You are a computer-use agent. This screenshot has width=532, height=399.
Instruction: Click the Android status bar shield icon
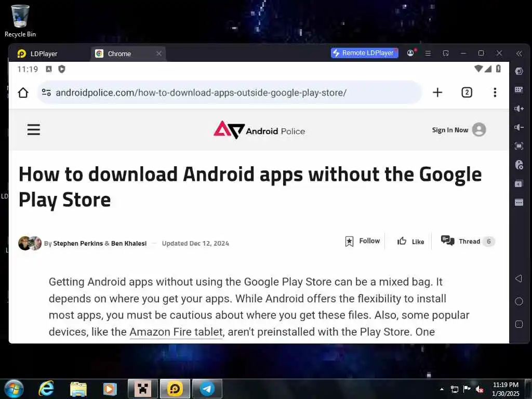pyautogui.click(x=61, y=69)
